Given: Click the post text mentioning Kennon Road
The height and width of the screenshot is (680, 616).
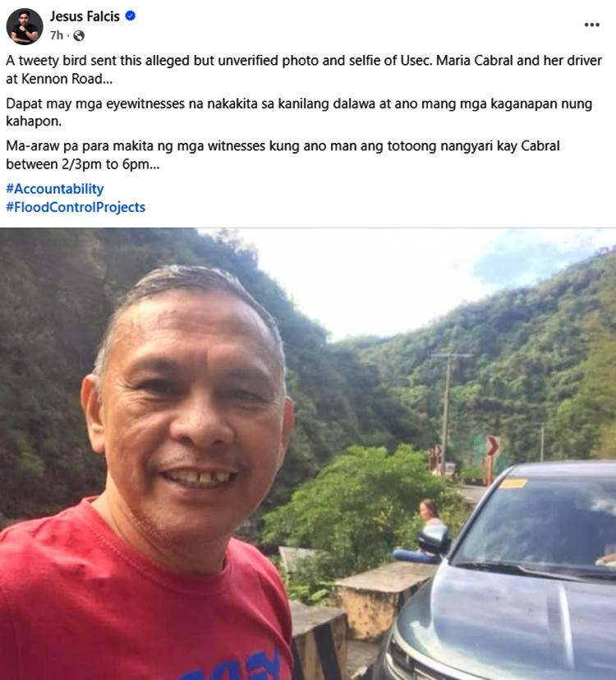Looking at the screenshot, I should [x=304, y=69].
